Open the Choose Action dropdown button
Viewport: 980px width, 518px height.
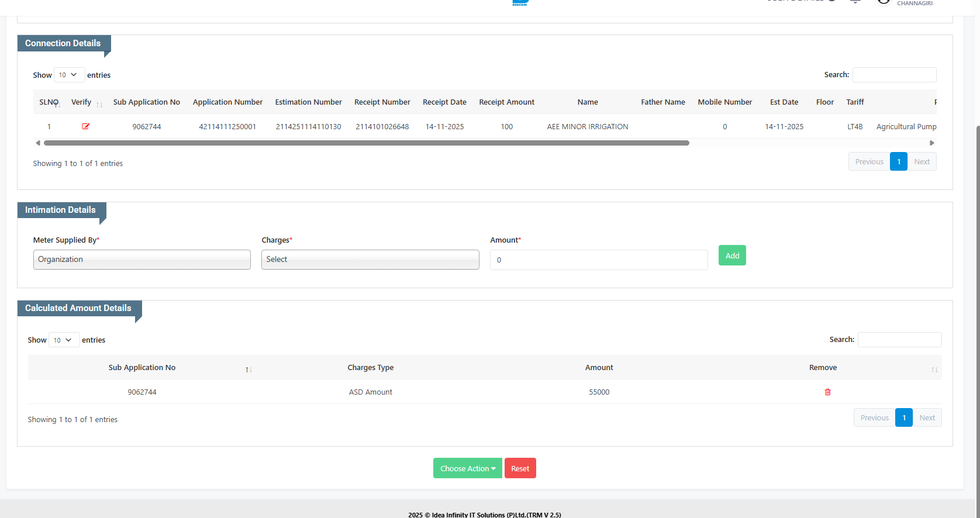(467, 468)
